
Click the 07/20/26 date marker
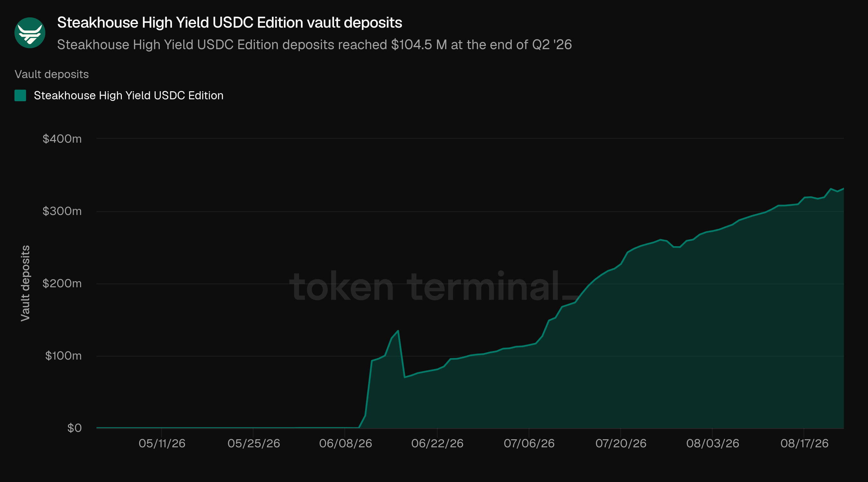621,443
